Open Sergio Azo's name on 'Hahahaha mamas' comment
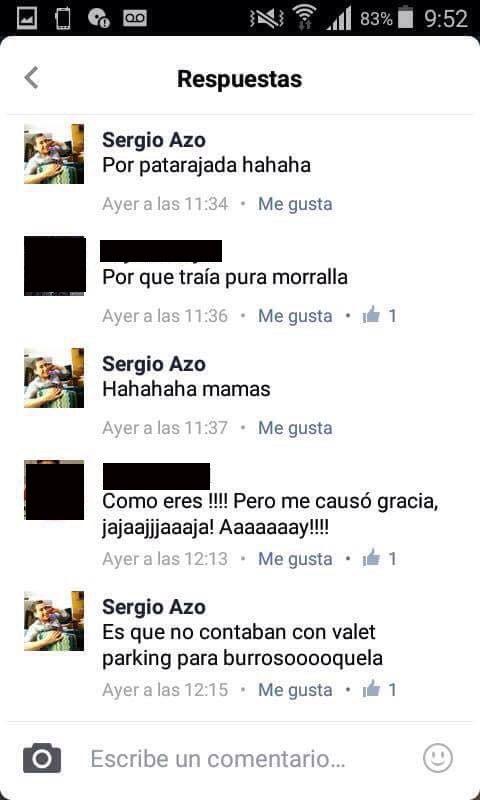The width and height of the screenshot is (480, 800). pos(154,364)
